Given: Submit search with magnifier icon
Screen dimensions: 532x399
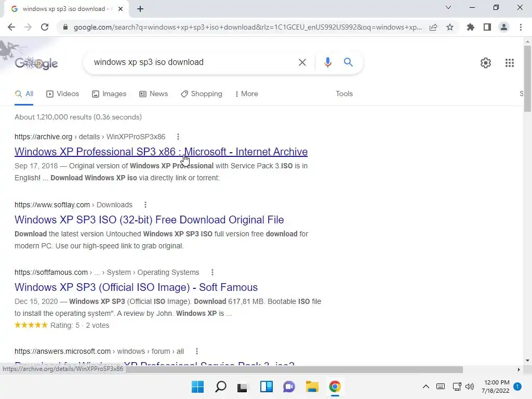Looking at the screenshot, I should pyautogui.click(x=348, y=62).
